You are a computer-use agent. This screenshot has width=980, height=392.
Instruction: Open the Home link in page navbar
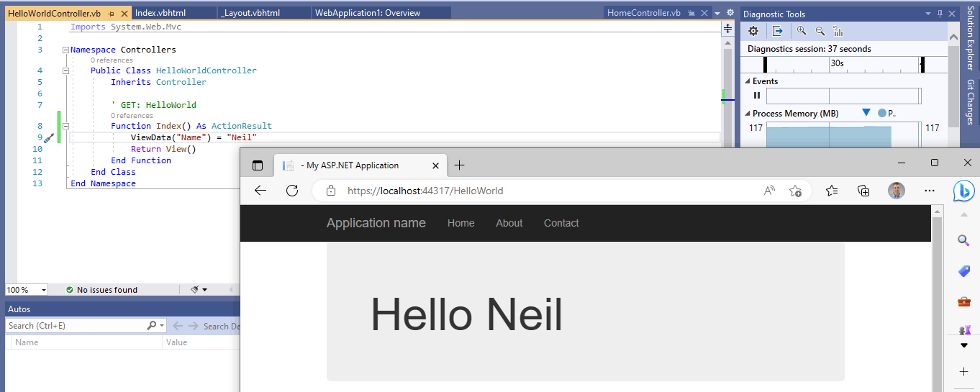461,223
